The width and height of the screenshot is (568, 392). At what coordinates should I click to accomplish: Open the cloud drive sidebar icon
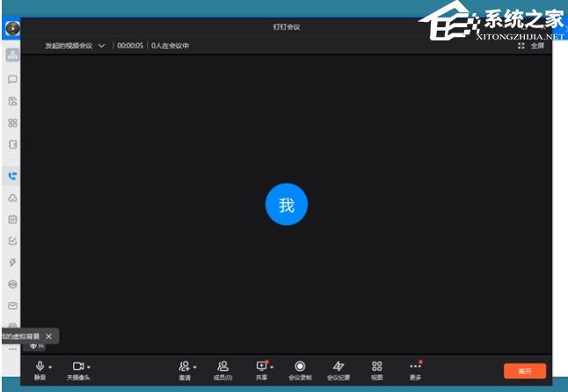click(12, 198)
